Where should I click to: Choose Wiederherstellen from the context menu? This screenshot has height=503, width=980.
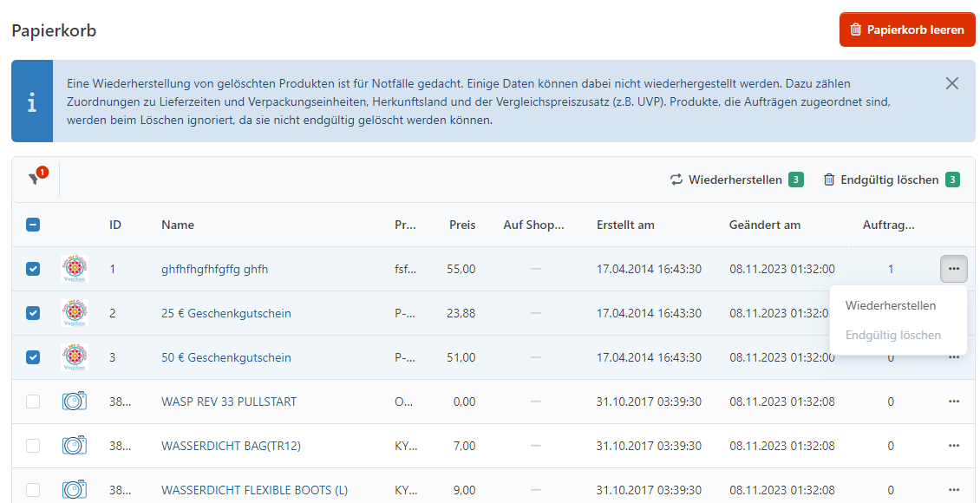click(891, 305)
